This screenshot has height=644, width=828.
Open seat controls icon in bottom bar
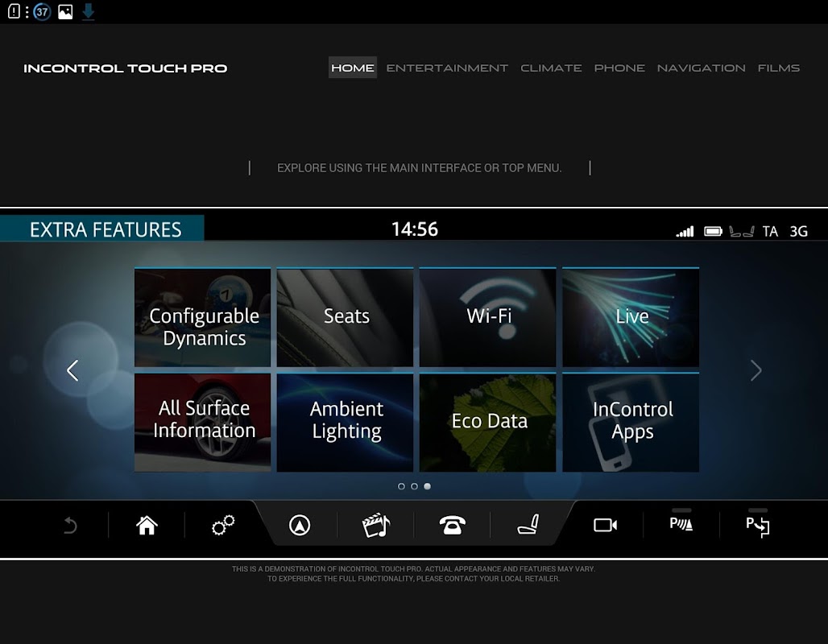[528, 525]
